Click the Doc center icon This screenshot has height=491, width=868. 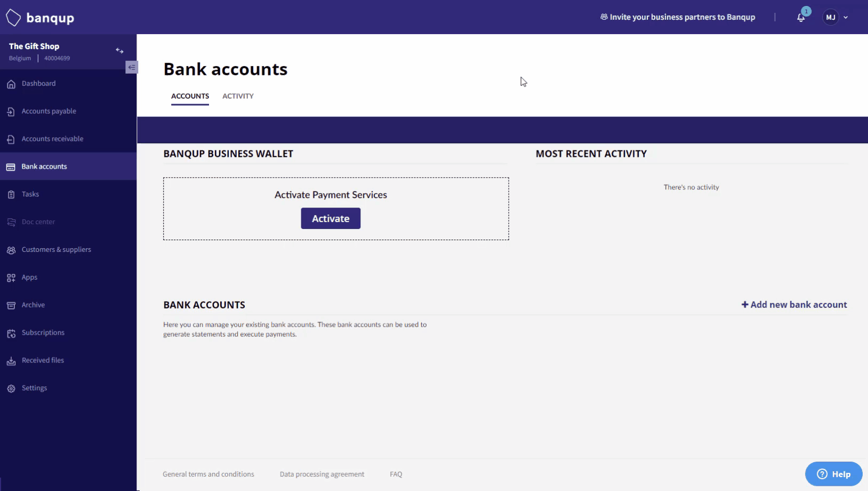tap(11, 222)
